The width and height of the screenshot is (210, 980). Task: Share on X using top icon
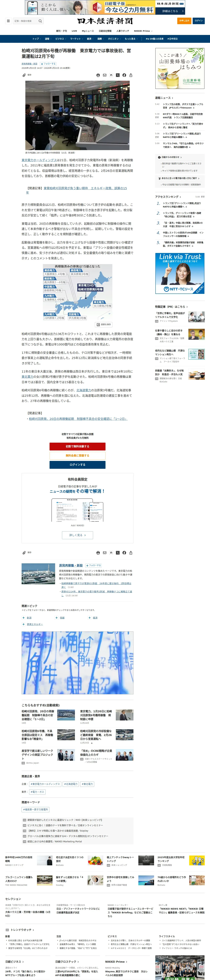(x=117, y=75)
